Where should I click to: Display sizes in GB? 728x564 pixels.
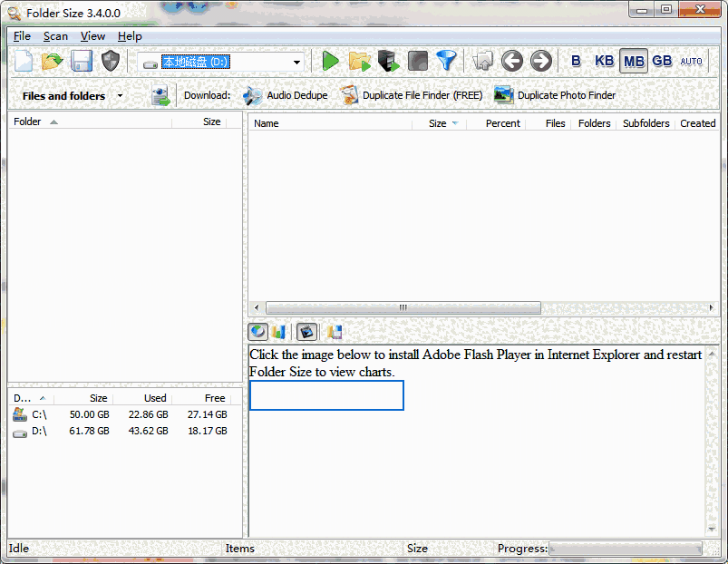662,61
